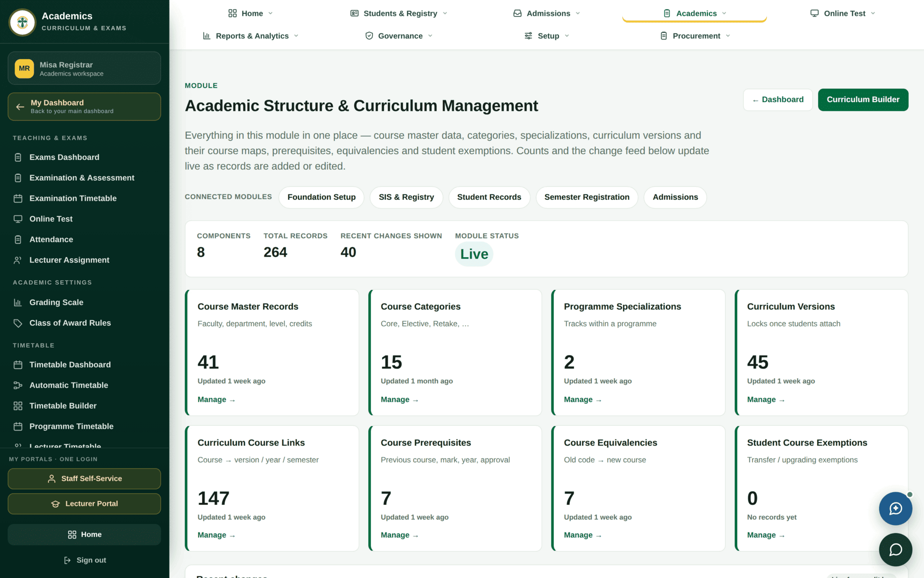Open the Student Records connected module

click(x=489, y=197)
